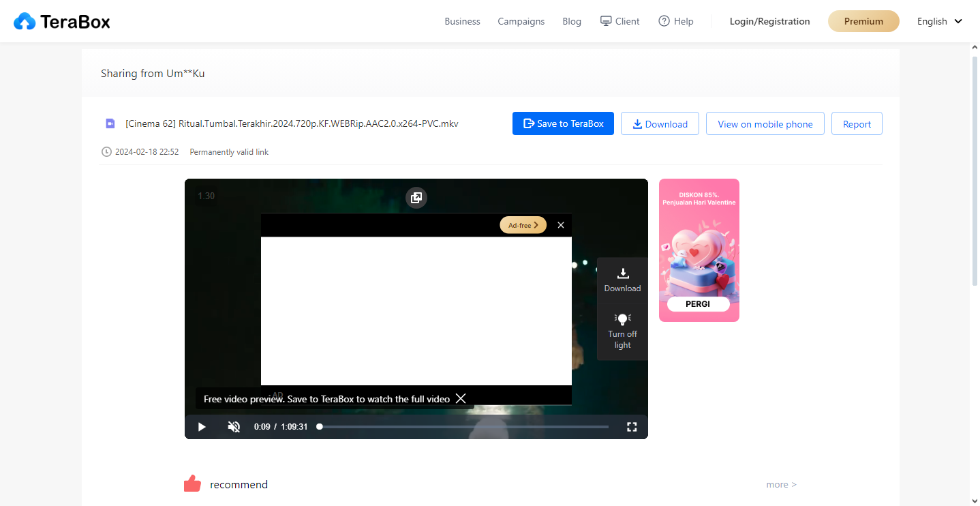
Task: Click View on mobile phone button
Action: pyautogui.click(x=765, y=123)
